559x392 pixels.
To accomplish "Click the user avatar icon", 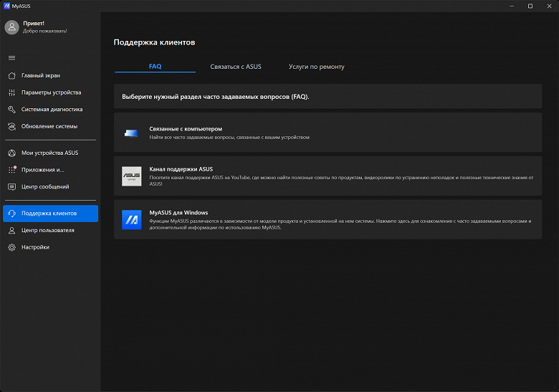I will 11,27.
